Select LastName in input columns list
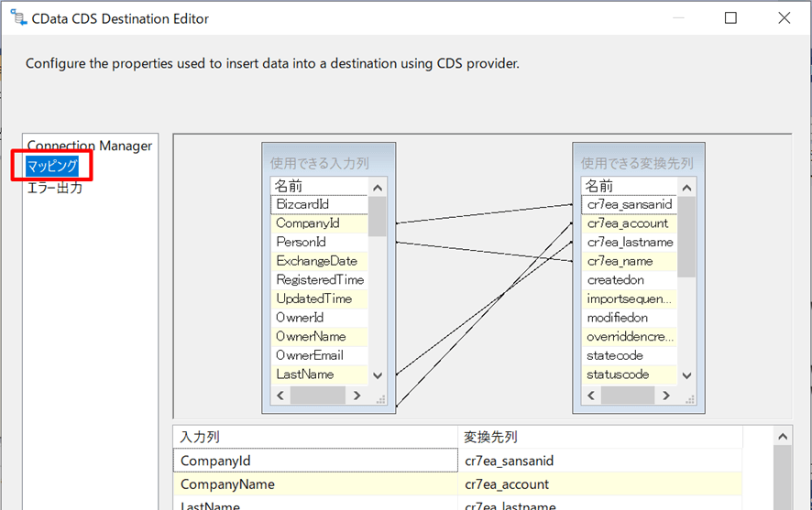This screenshot has width=812, height=510. tap(319, 374)
